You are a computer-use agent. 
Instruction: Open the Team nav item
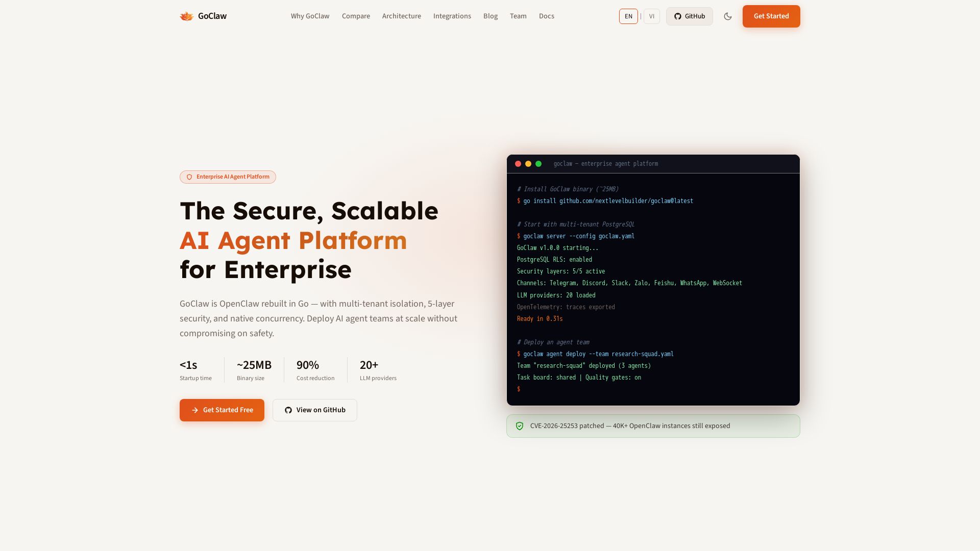(518, 16)
